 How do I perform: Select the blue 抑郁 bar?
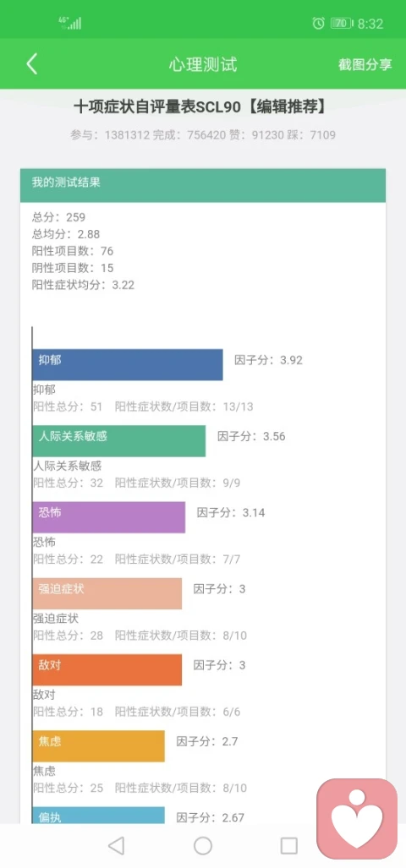point(128,364)
